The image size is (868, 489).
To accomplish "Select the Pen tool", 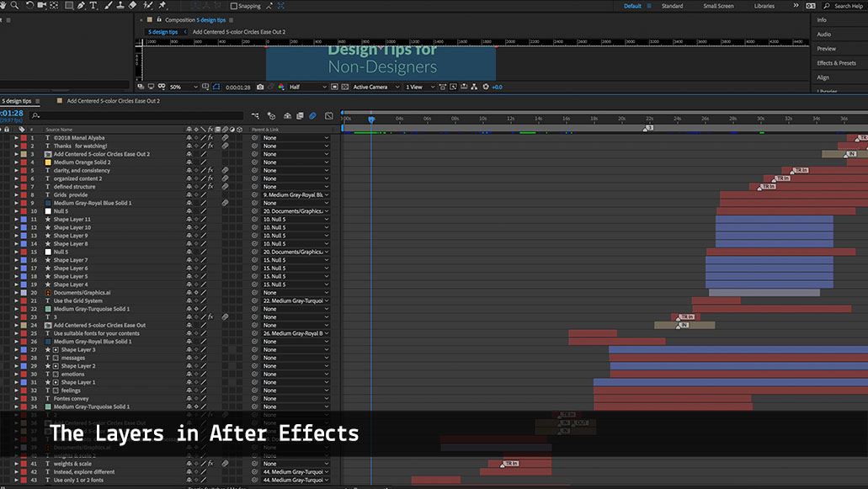I will tap(80, 6).
